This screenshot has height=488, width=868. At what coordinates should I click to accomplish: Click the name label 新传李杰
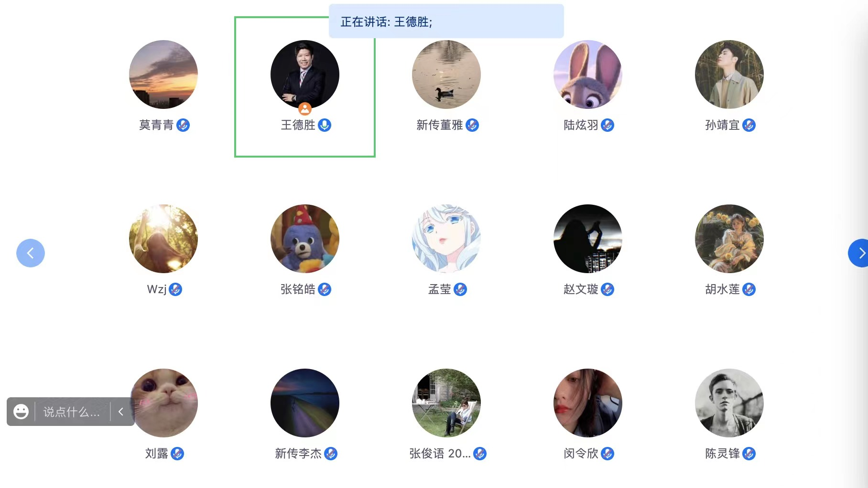pyautogui.click(x=298, y=454)
